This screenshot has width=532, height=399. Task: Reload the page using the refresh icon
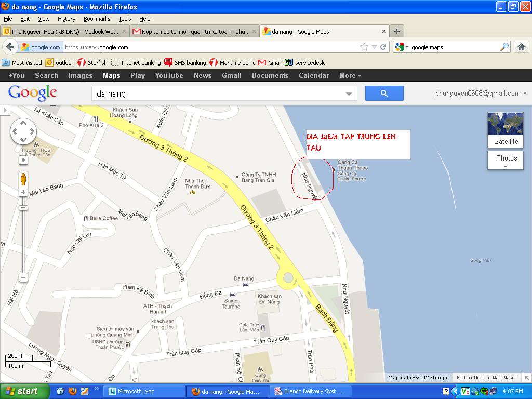pos(383,47)
